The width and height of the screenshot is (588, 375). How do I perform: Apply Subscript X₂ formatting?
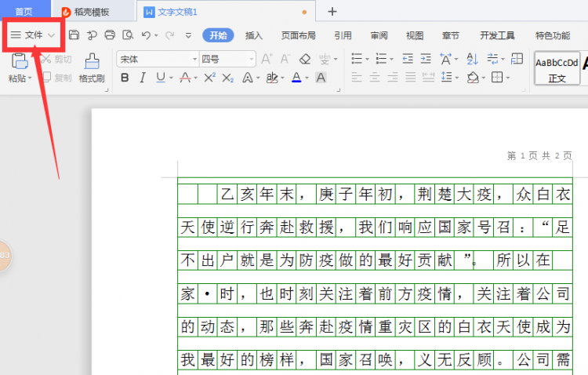[227, 78]
